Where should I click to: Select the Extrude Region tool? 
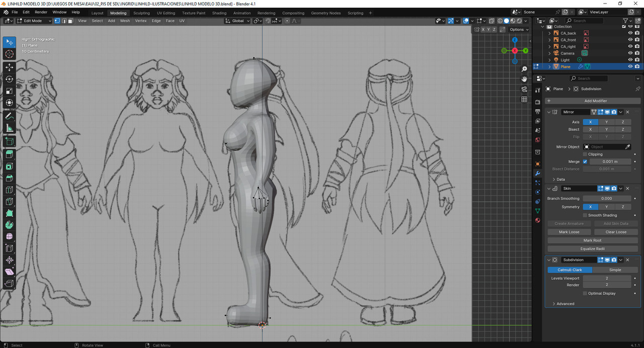pos(9,154)
